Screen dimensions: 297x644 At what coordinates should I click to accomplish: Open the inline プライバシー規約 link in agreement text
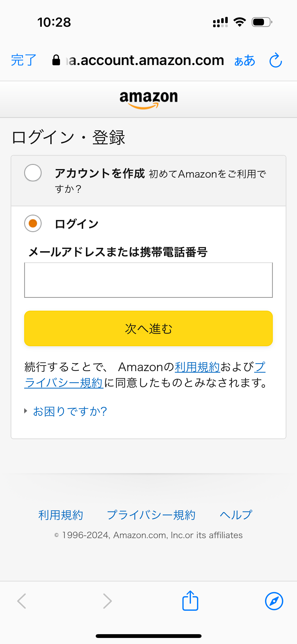tap(64, 383)
